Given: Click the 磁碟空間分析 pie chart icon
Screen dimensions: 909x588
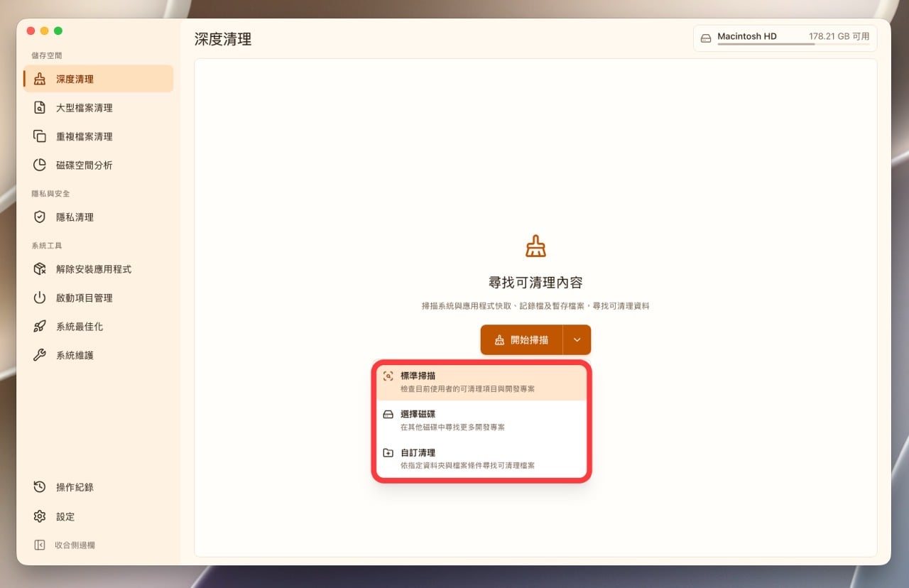Looking at the screenshot, I should coord(40,165).
